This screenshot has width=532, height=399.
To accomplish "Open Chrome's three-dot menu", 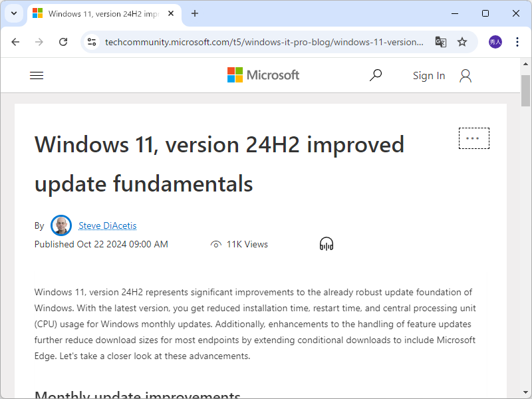I will click(x=517, y=41).
